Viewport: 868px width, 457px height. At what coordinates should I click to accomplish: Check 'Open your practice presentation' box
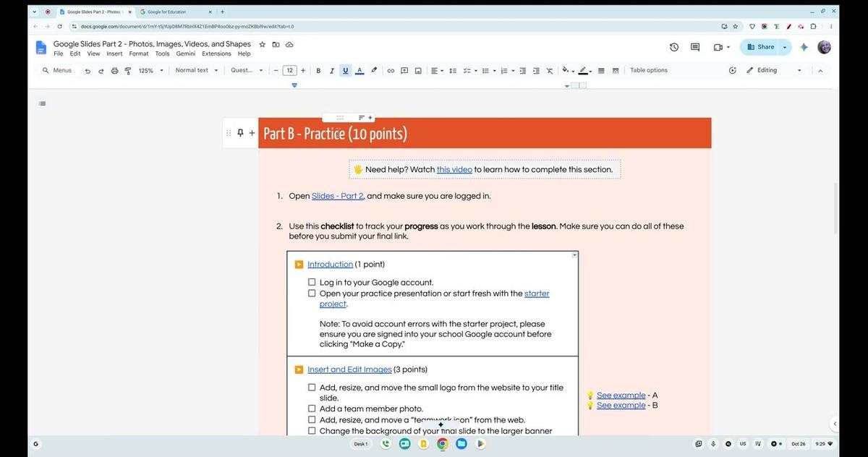click(x=312, y=294)
